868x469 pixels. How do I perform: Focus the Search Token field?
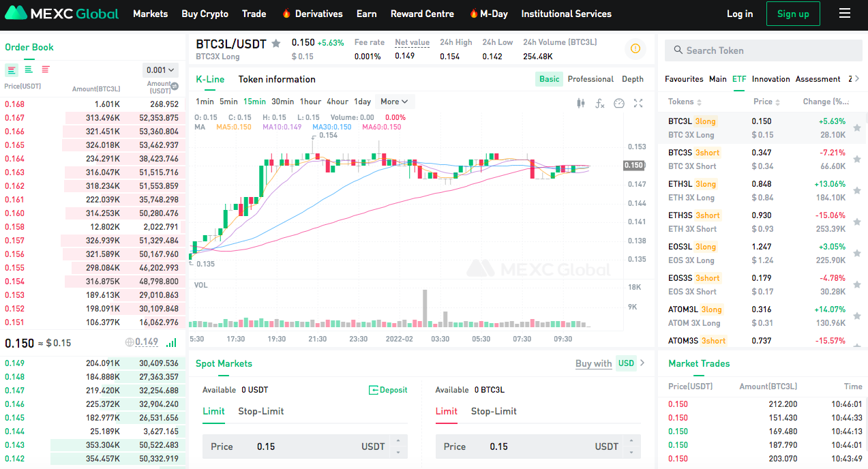pyautogui.click(x=762, y=50)
